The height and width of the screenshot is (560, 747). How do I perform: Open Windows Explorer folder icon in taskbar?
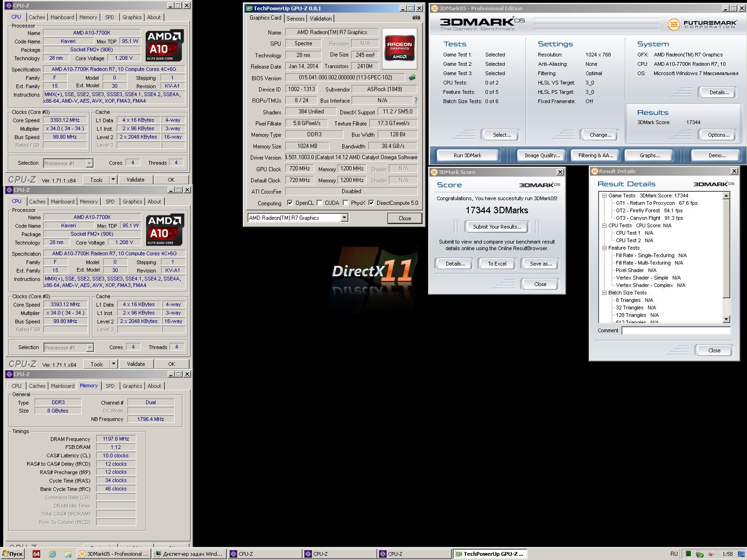pos(68,554)
